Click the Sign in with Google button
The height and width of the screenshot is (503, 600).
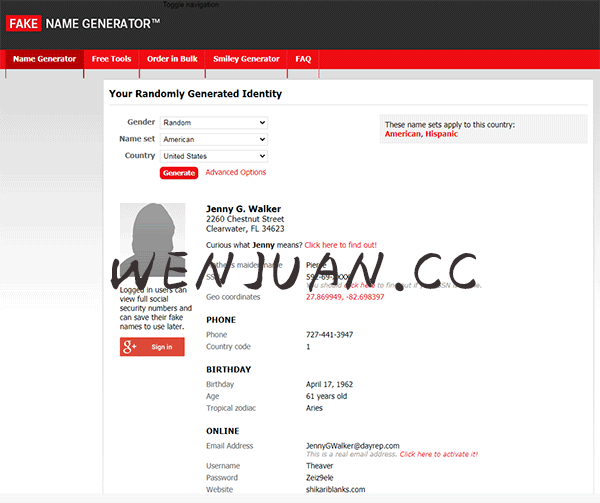click(152, 347)
